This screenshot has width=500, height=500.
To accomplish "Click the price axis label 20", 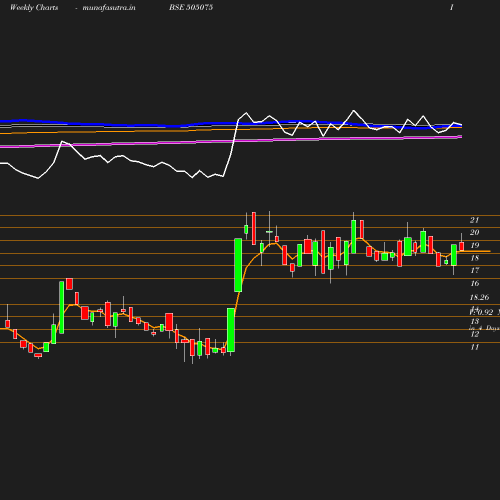I will click(474, 232).
